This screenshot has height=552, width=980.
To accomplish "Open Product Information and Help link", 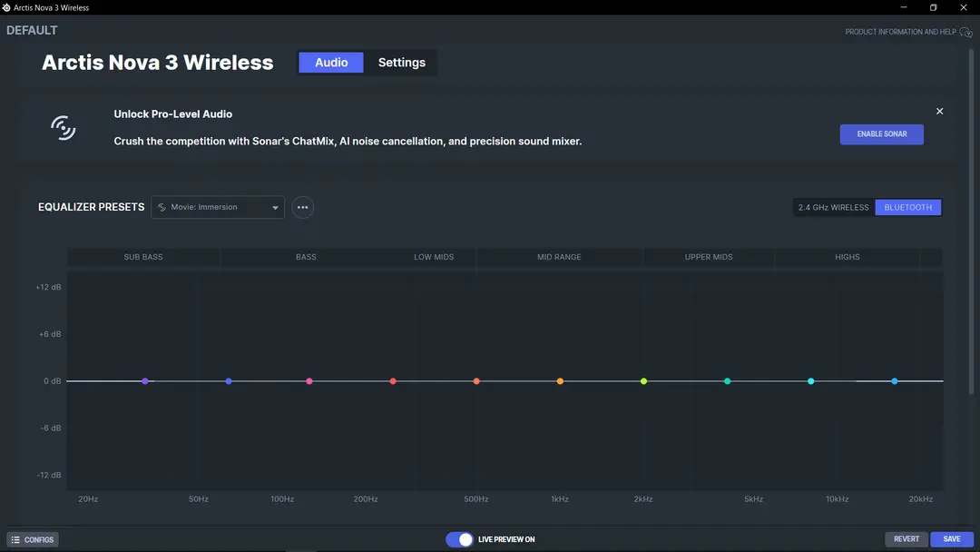I will (x=900, y=32).
